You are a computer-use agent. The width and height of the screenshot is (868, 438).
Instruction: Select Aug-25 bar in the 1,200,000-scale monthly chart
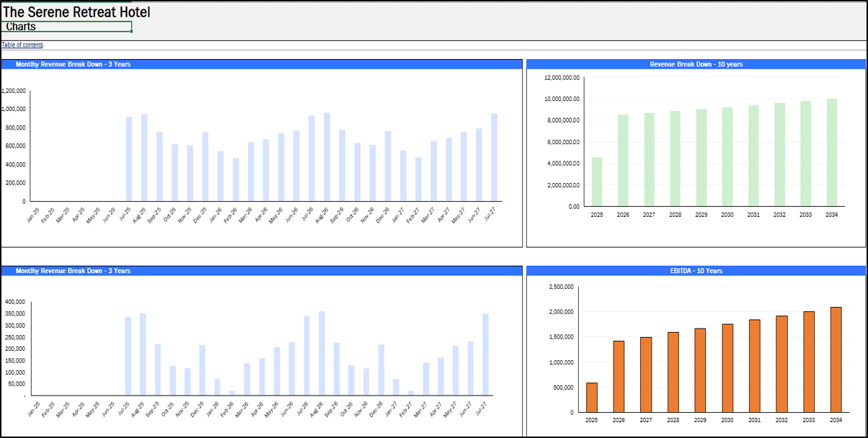(x=144, y=158)
